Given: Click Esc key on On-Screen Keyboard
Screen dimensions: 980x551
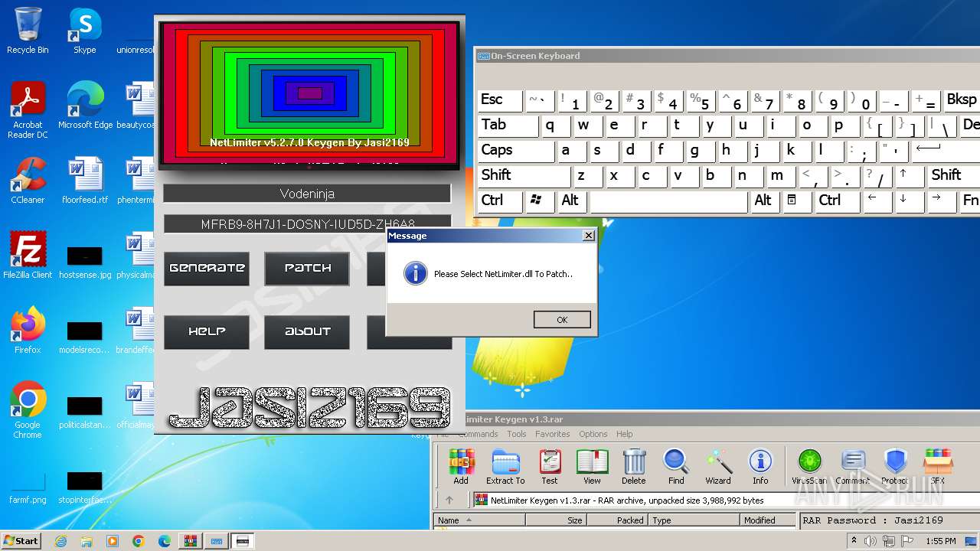Looking at the screenshot, I should click(x=499, y=100).
